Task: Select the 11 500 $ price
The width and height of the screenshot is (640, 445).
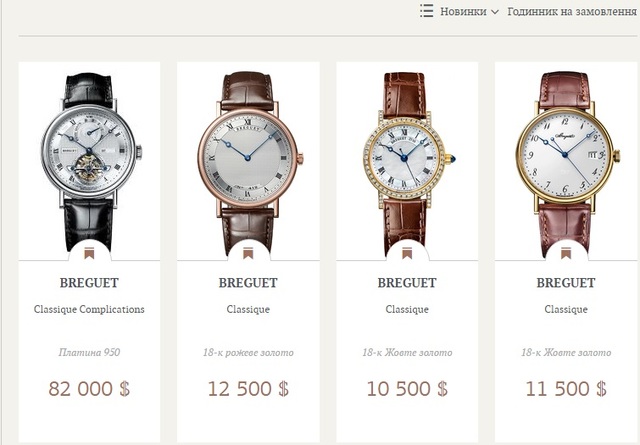Action: [x=566, y=388]
